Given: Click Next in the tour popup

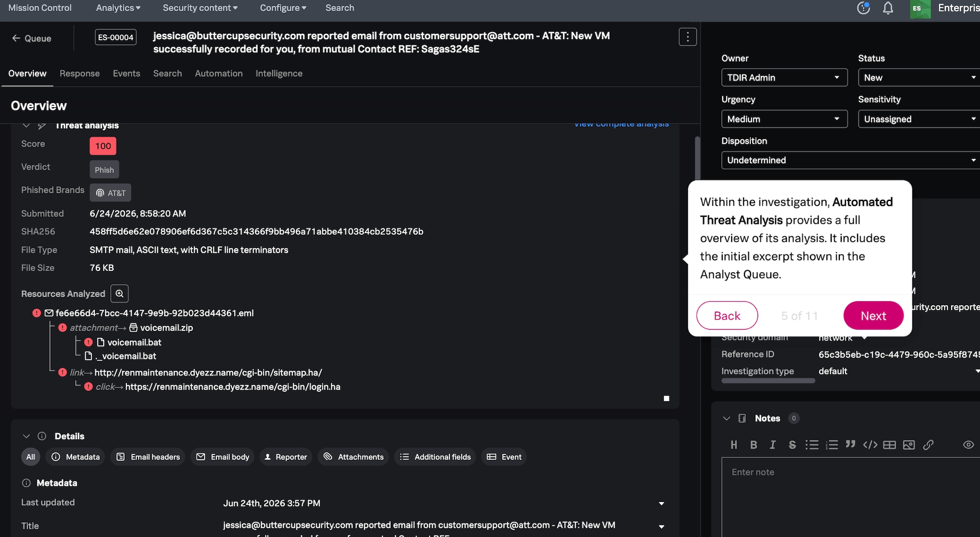Looking at the screenshot, I should coord(873,315).
